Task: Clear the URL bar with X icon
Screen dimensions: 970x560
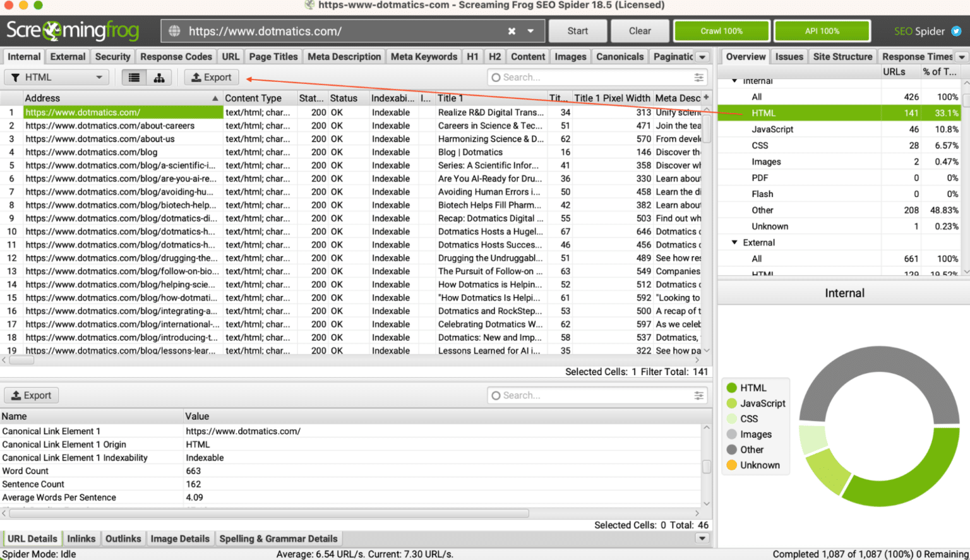Action: point(512,31)
